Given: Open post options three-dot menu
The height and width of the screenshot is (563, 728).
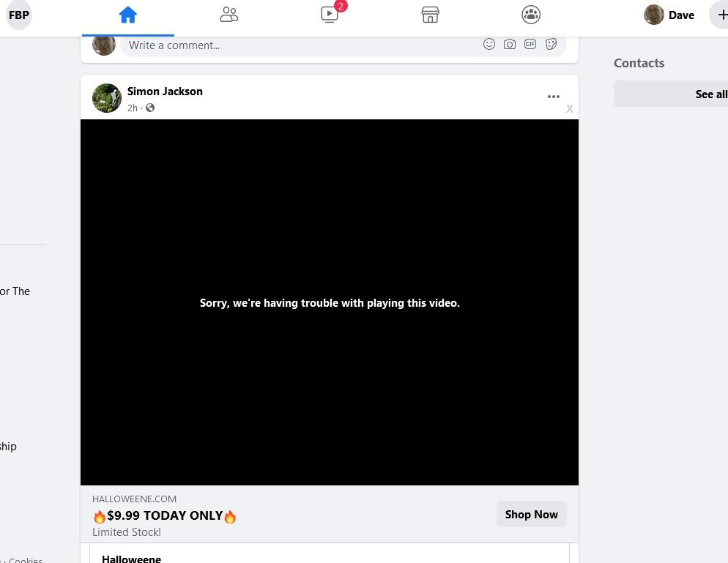Looking at the screenshot, I should tap(554, 97).
